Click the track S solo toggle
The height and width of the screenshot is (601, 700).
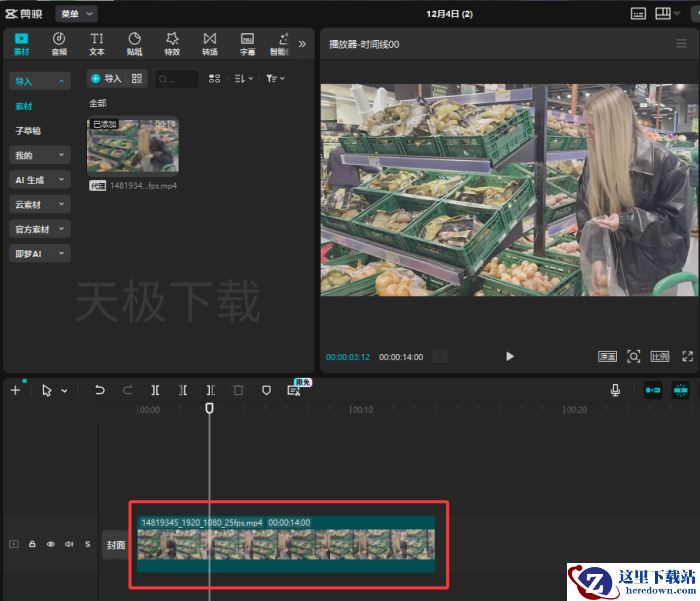coord(88,544)
